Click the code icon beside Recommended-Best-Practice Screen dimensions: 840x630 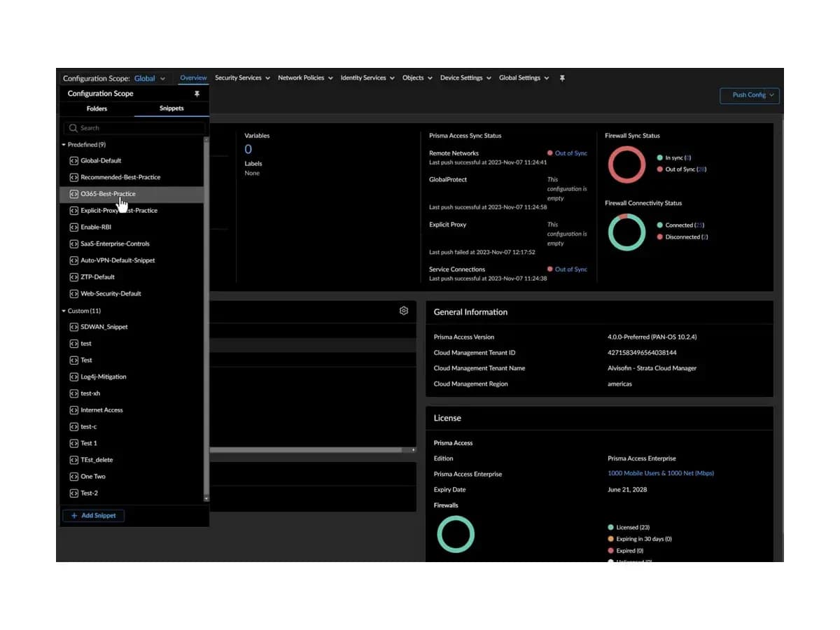pyautogui.click(x=73, y=177)
